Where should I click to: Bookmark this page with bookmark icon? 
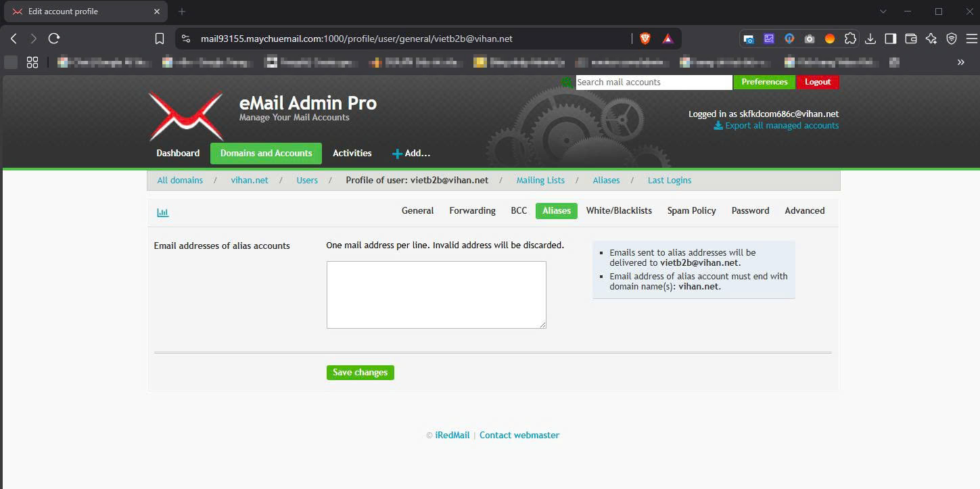(160, 39)
